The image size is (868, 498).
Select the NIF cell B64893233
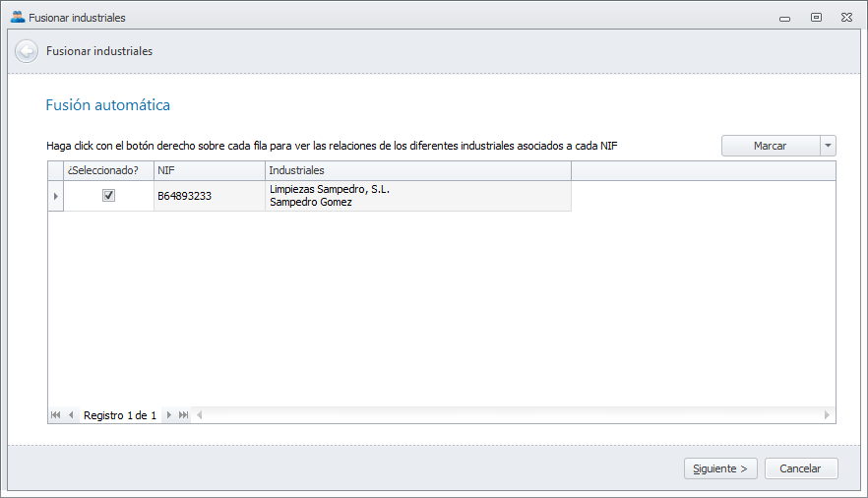209,196
